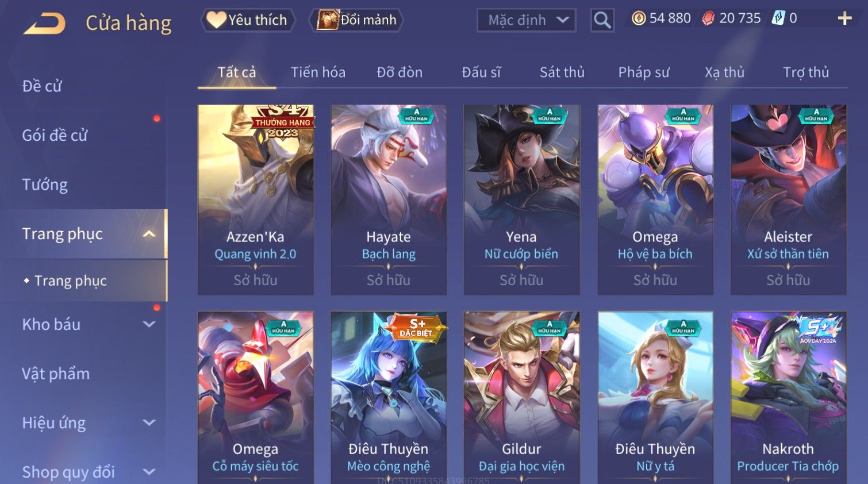The image size is (868, 484).
Task: Open the Yena Nữ cướp biển skin
Action: [521, 200]
